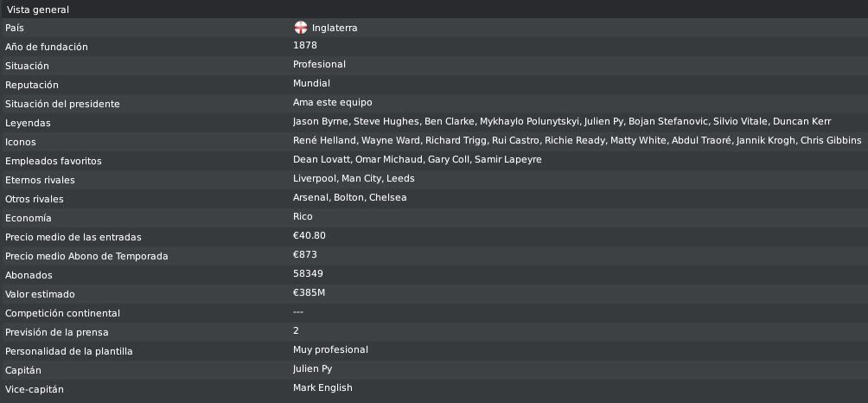Viewport: 868px width, 403px height.
Task: Open legend Mykhaylo Polunytskyi's profile
Action: click(x=529, y=122)
